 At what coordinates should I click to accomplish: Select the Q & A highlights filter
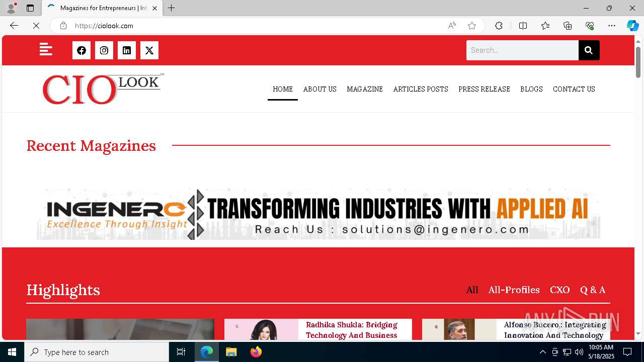(x=593, y=290)
